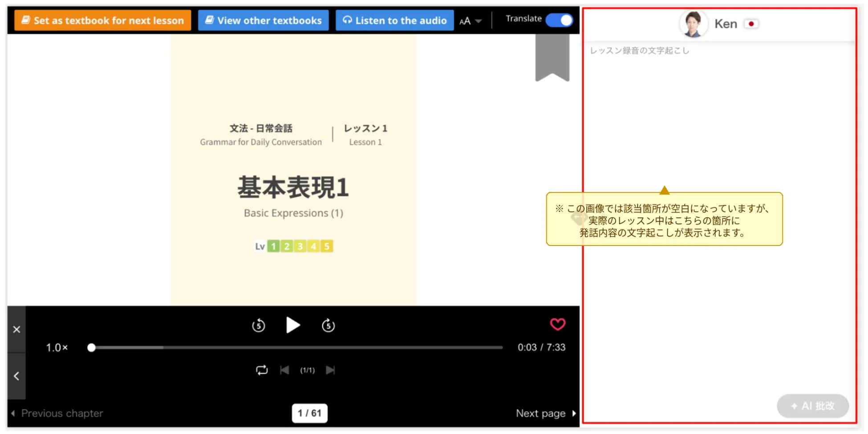The height and width of the screenshot is (434, 868).
Task: Select level 1 green badge
Action: click(x=273, y=246)
